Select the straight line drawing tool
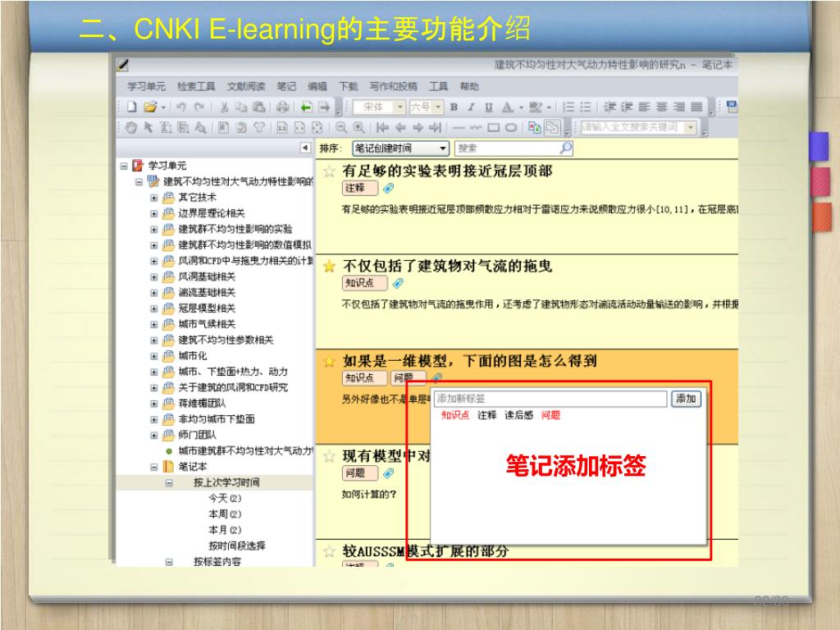 (x=459, y=127)
